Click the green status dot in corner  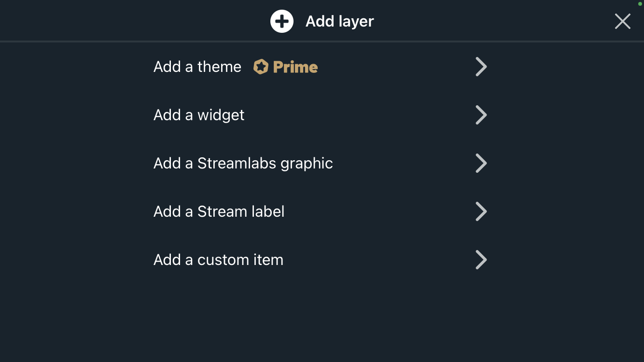tap(640, 4)
